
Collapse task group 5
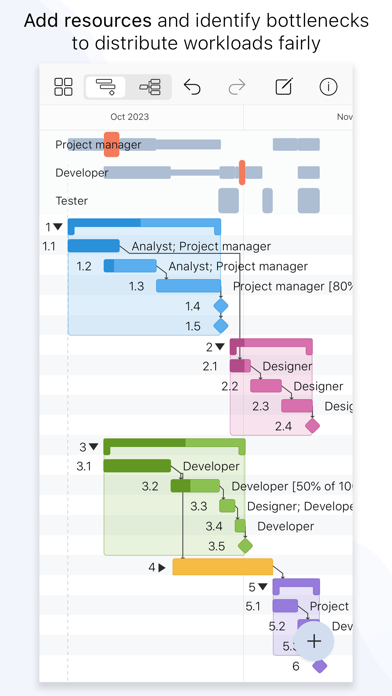tap(263, 587)
